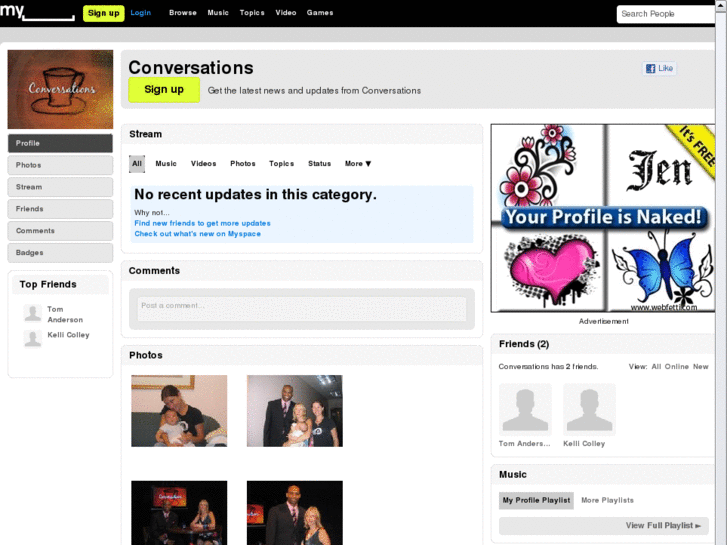Click the large Sign up button under Conversations
Screen dimensions: 727x545
coord(164,90)
